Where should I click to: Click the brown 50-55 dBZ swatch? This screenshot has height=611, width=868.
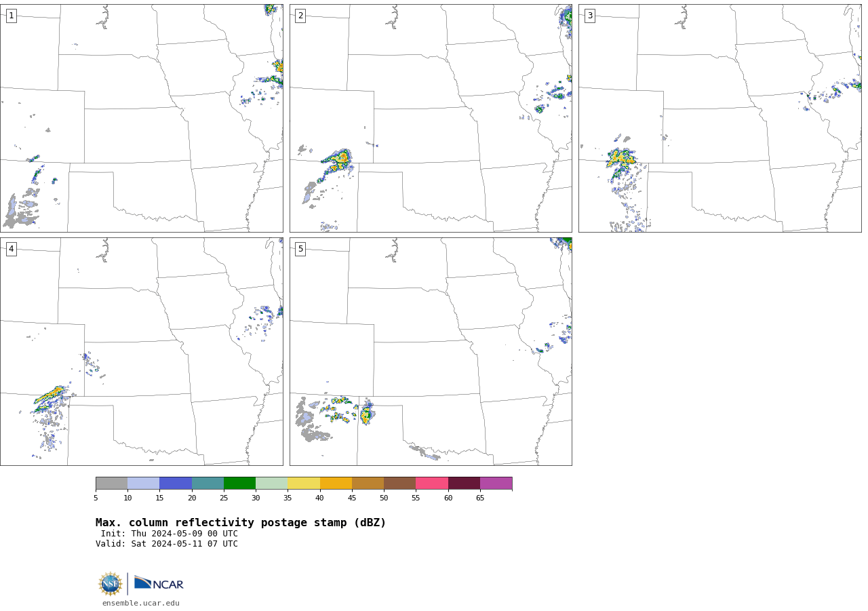[400, 483]
